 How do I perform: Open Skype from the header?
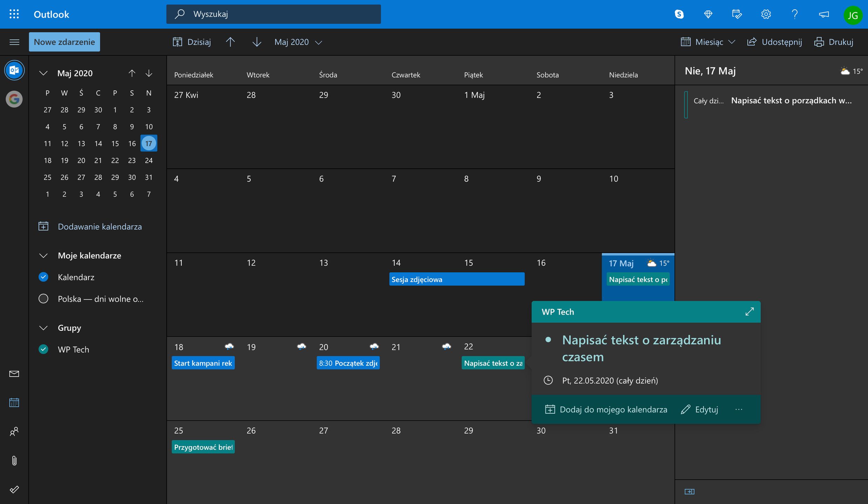click(x=679, y=14)
